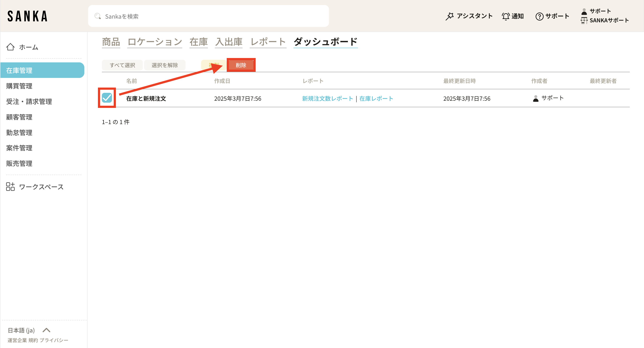
Task: Open the Assistant wand icon
Action: (449, 16)
